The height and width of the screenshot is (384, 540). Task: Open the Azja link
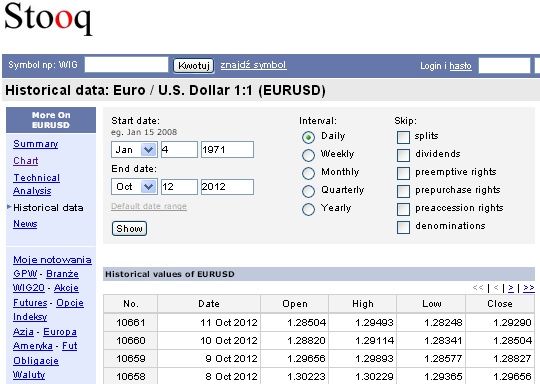[x=23, y=332]
